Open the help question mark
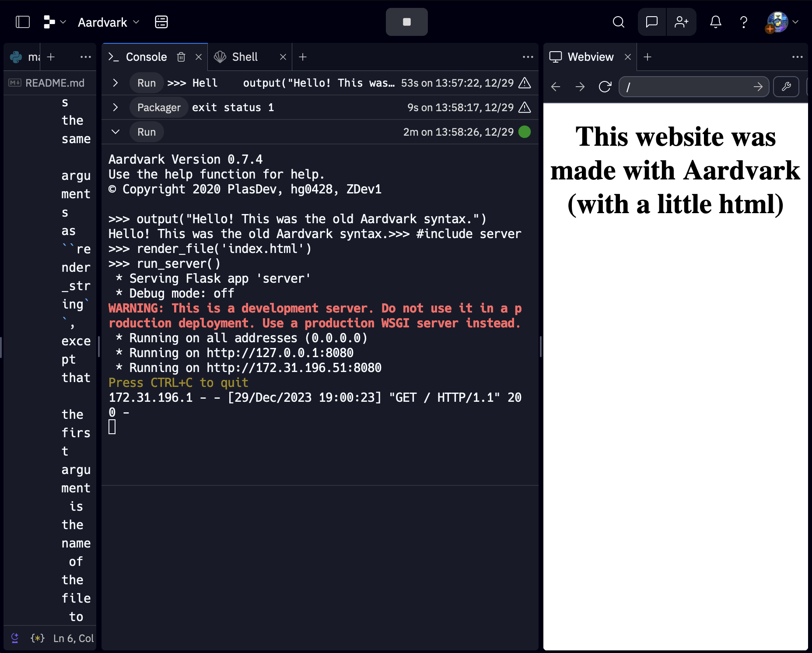This screenshot has width=812, height=653. (743, 22)
